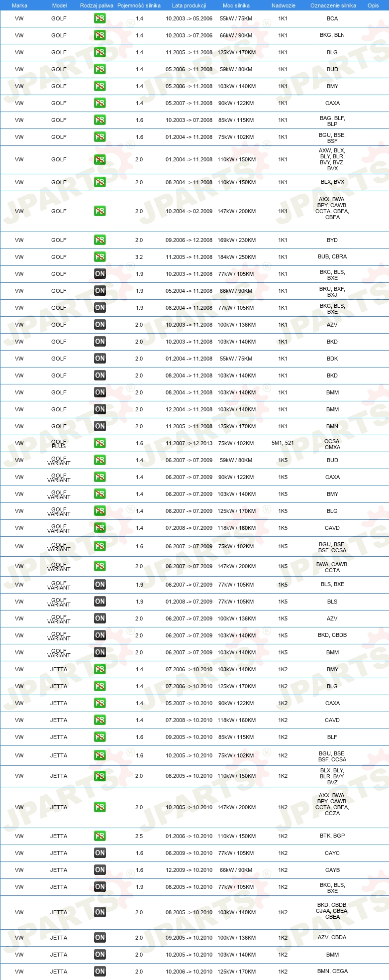The width and height of the screenshot is (389, 980).
Task: Click the 5M1, 521 body code cell
Action: point(283,443)
